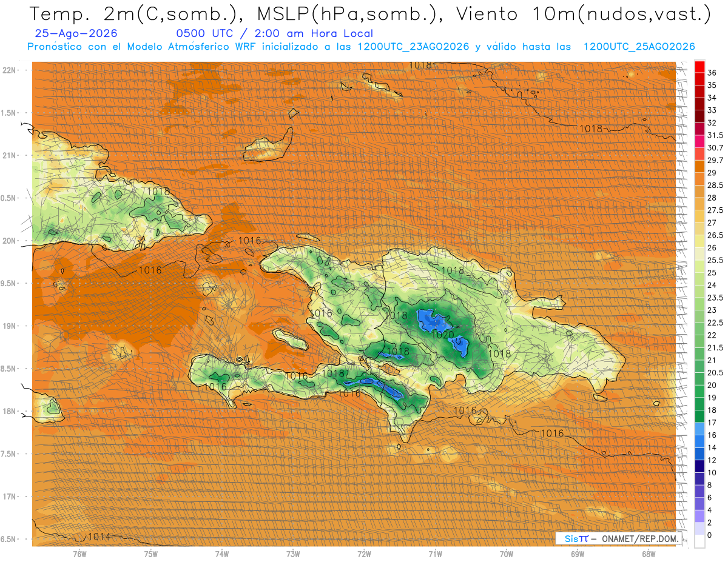Click the legend value '16'
The image size is (728, 562).
[x=712, y=435]
